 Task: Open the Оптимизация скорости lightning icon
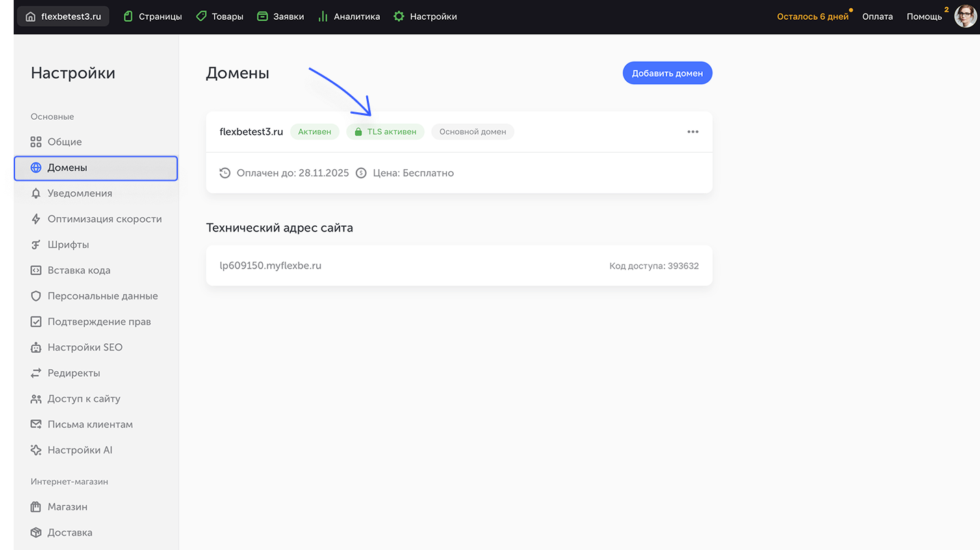tap(35, 218)
